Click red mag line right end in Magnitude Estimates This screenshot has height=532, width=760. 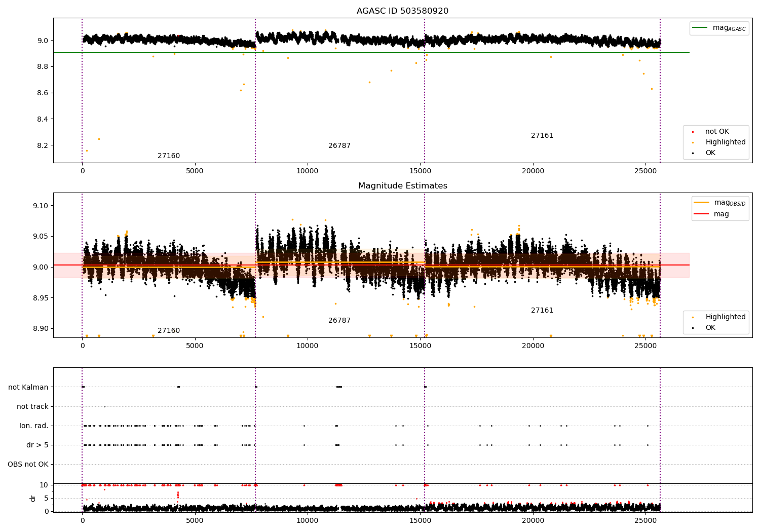pos(688,265)
